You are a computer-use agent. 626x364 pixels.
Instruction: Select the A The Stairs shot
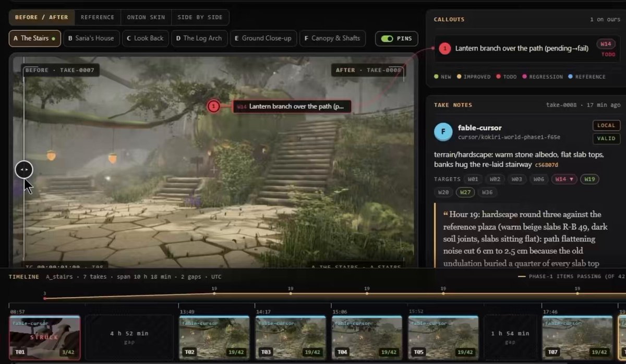(34, 39)
